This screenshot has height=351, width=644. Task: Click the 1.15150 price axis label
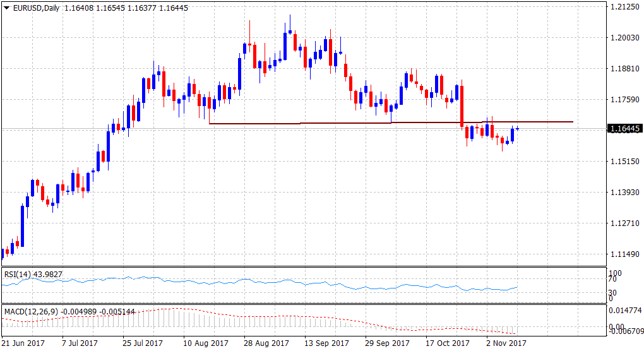click(624, 162)
